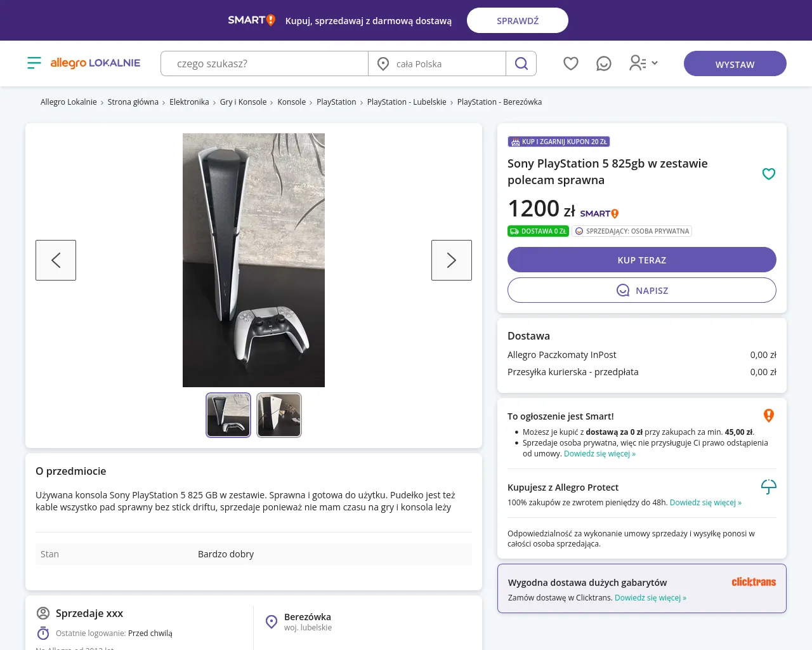Click the NAPISZ button
This screenshot has height=650, width=812.
(x=642, y=290)
